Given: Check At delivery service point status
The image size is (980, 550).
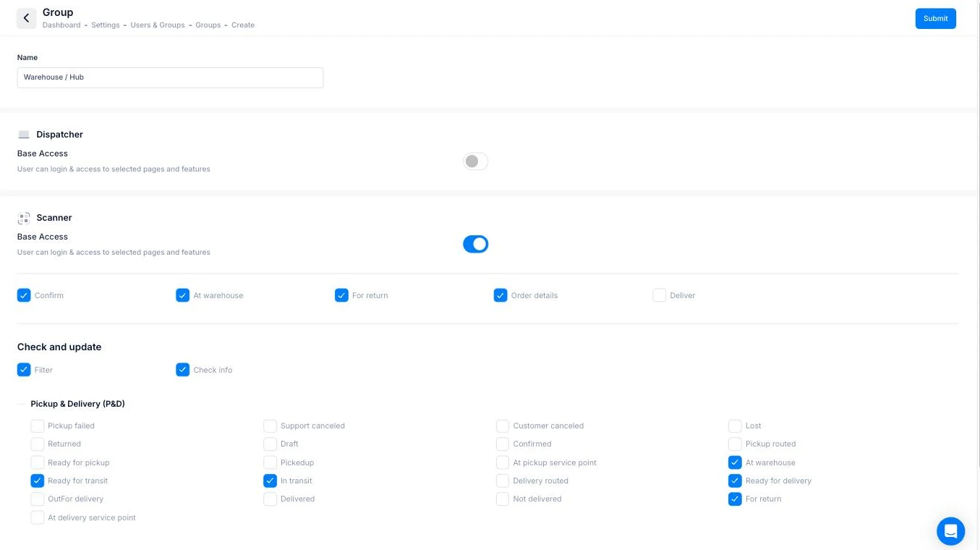Looking at the screenshot, I should 37,517.
